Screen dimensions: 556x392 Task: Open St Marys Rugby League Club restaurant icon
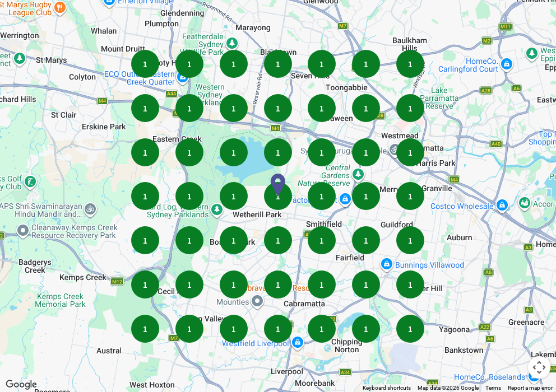(60, 7)
